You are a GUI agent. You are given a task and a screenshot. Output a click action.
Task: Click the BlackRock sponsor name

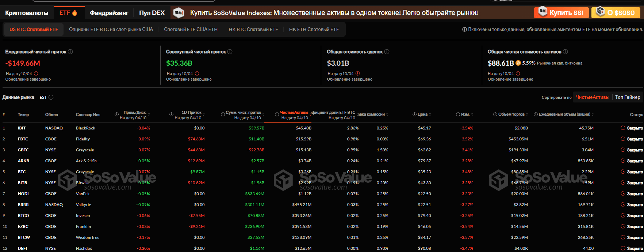(85, 128)
